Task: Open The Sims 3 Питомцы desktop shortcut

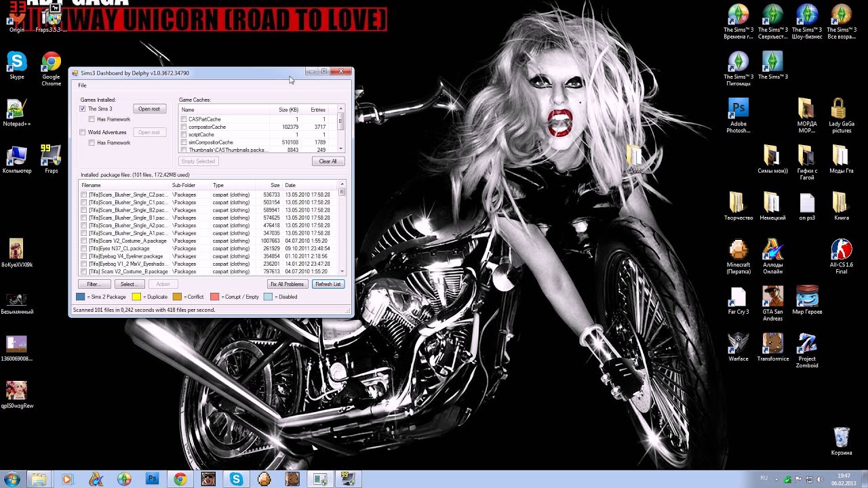Action: point(738,68)
